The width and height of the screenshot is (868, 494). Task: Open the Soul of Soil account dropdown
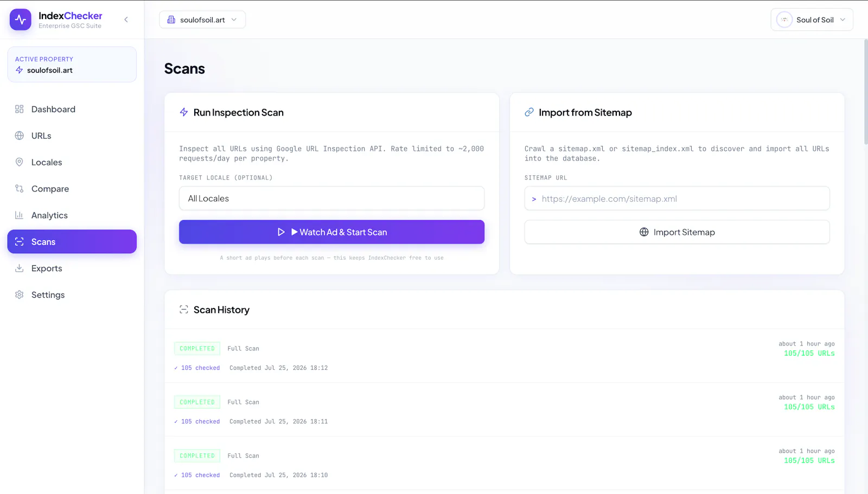click(812, 20)
